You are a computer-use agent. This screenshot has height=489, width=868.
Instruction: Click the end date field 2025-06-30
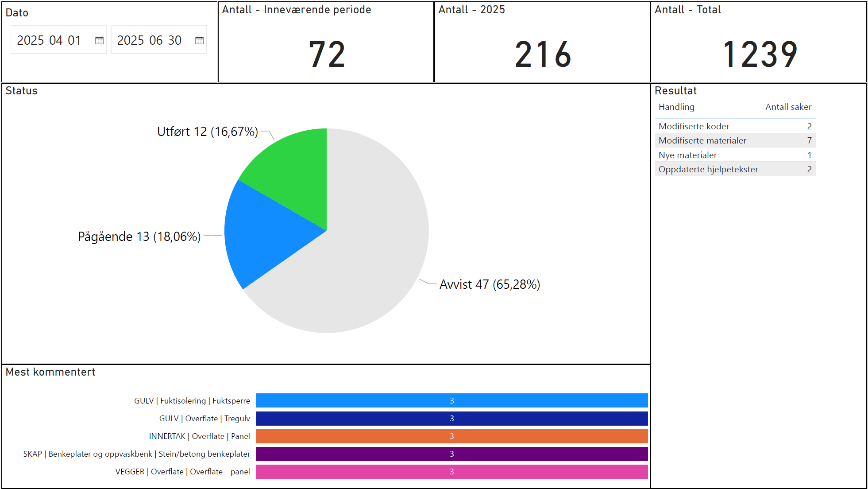tap(149, 40)
